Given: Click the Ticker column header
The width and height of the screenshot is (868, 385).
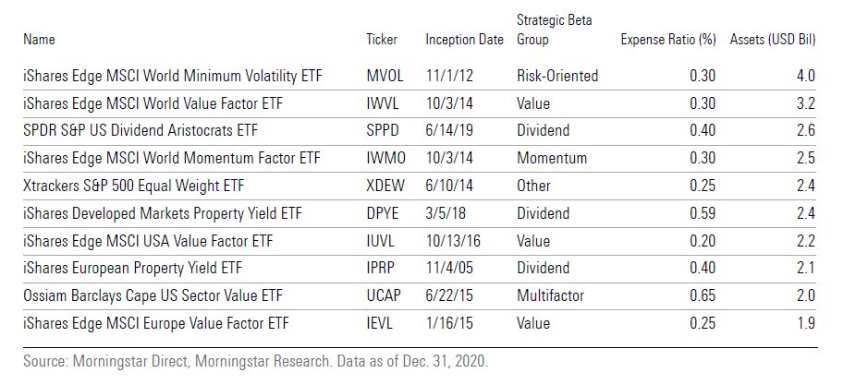Looking at the screenshot, I should pyautogui.click(x=382, y=40).
